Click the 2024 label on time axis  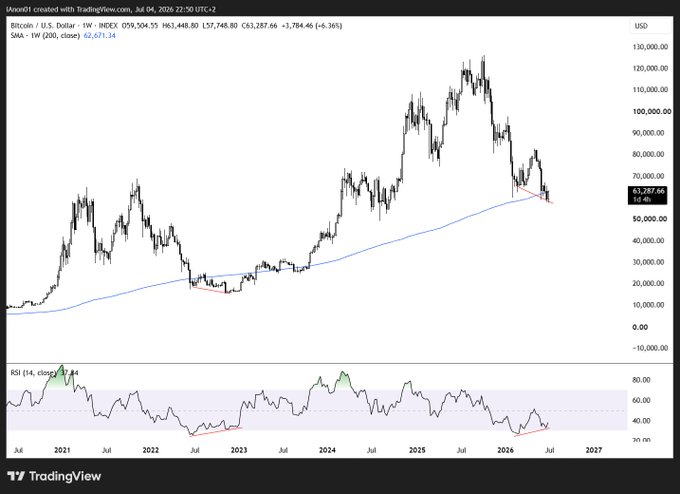click(x=327, y=450)
